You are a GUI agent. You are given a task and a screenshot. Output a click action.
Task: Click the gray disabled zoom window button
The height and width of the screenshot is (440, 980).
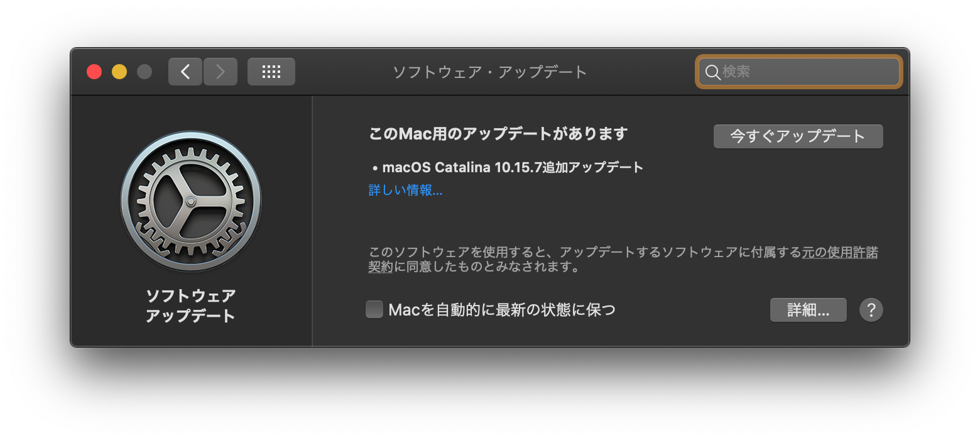144,72
